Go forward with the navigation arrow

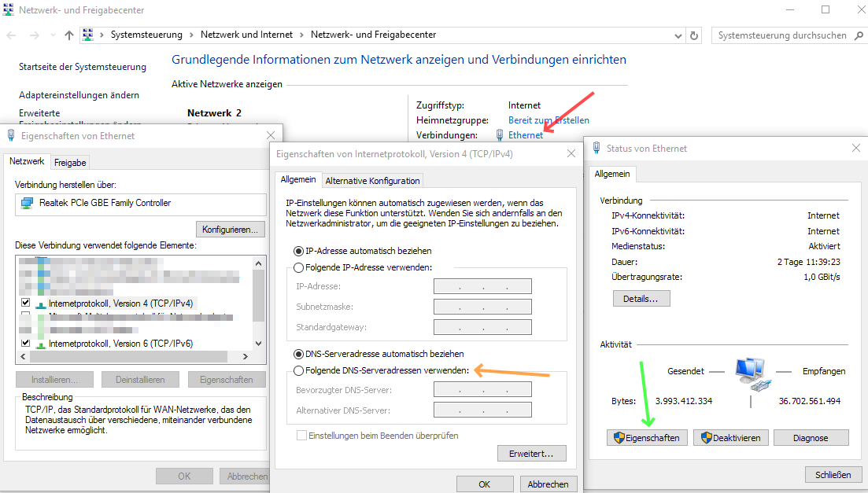click(35, 35)
